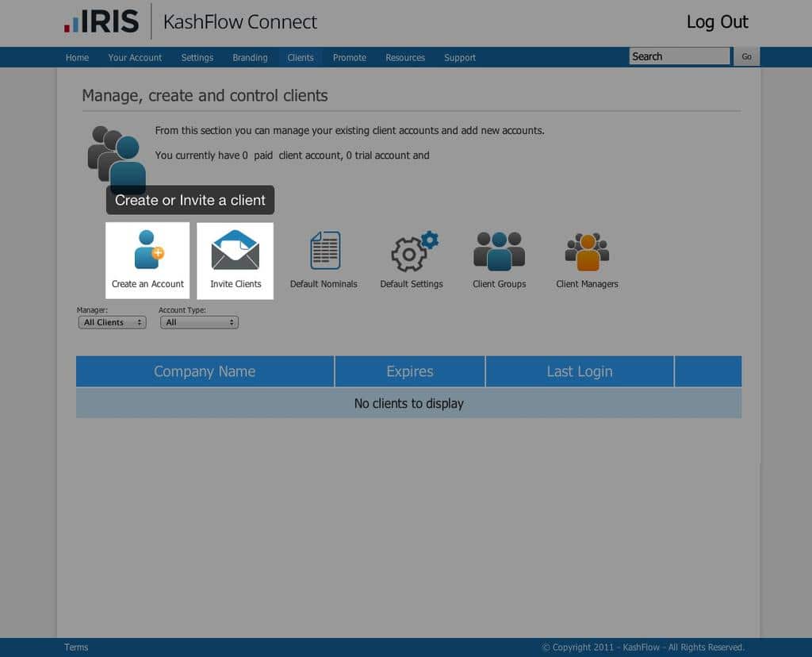Open the Client Managers icon
The image size is (812, 657).
pos(587,251)
